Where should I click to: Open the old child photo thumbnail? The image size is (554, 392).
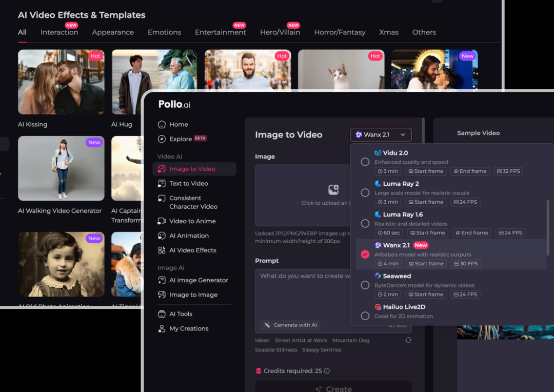pyautogui.click(x=61, y=264)
